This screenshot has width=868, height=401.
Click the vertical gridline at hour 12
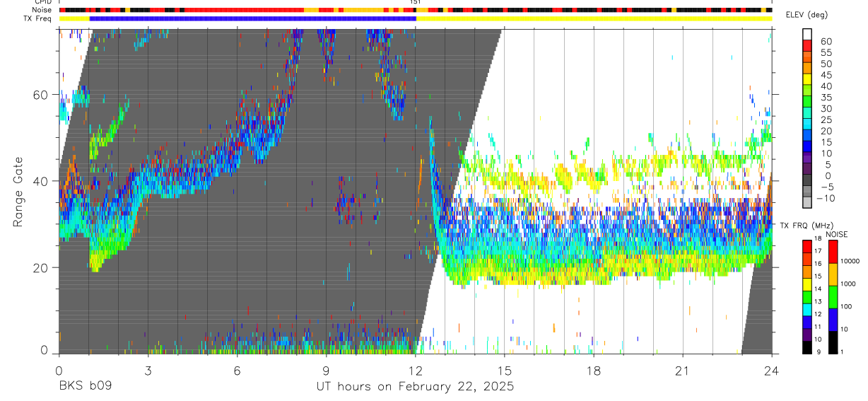point(415,191)
